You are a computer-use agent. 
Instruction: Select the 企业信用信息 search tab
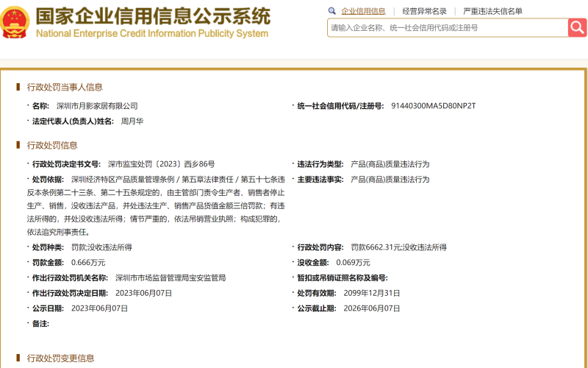[x=363, y=11]
